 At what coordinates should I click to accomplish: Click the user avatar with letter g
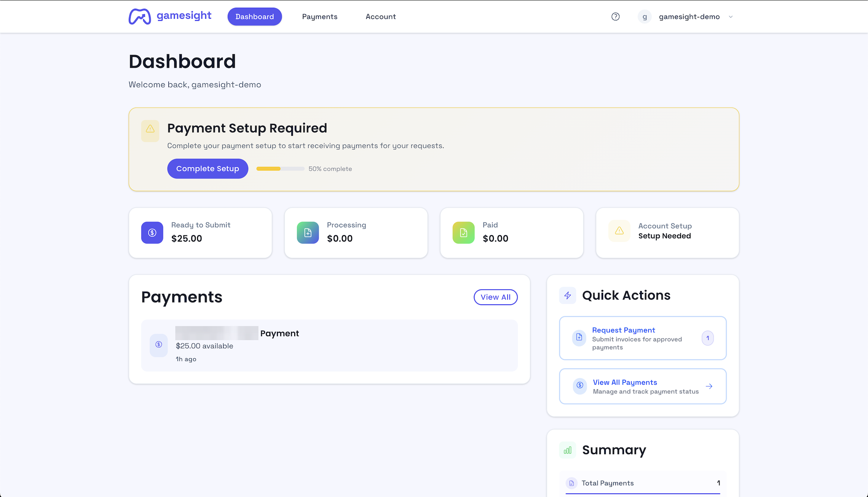[644, 17]
